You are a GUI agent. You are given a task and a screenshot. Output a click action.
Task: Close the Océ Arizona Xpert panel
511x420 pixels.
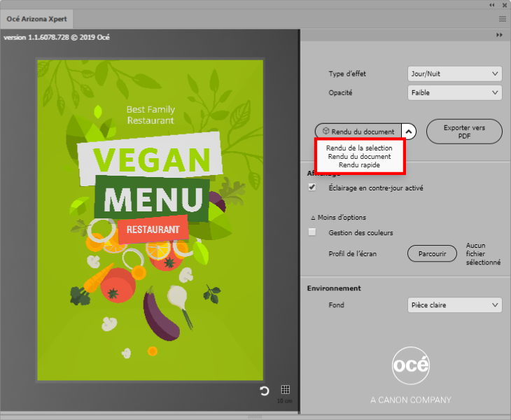(505, 5)
